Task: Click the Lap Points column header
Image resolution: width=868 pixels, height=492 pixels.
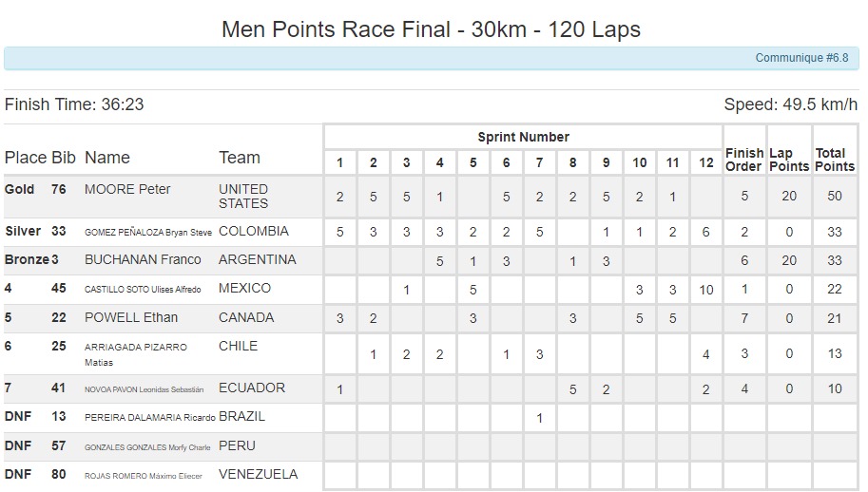Action: tap(788, 160)
